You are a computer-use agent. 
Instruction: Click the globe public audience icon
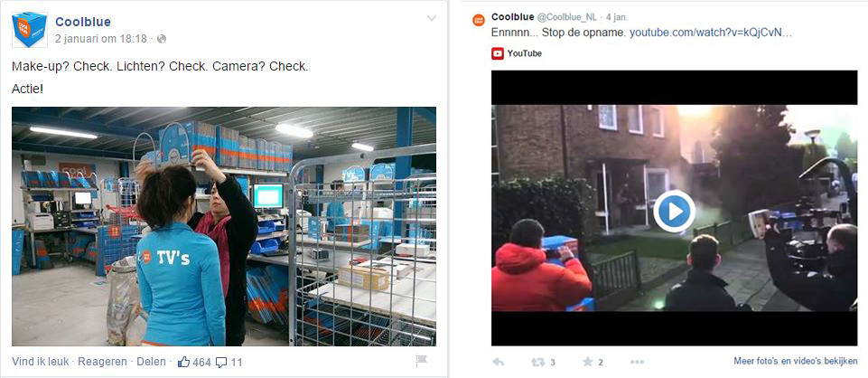click(x=162, y=39)
